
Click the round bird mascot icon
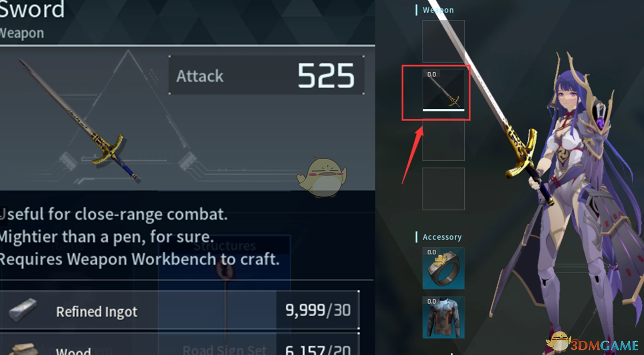point(322,176)
